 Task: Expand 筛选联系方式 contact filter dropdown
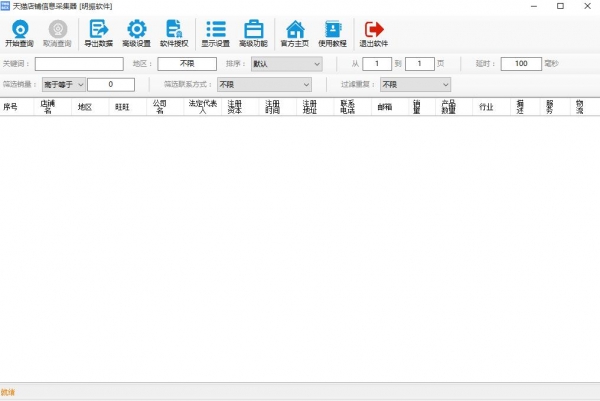(264, 84)
